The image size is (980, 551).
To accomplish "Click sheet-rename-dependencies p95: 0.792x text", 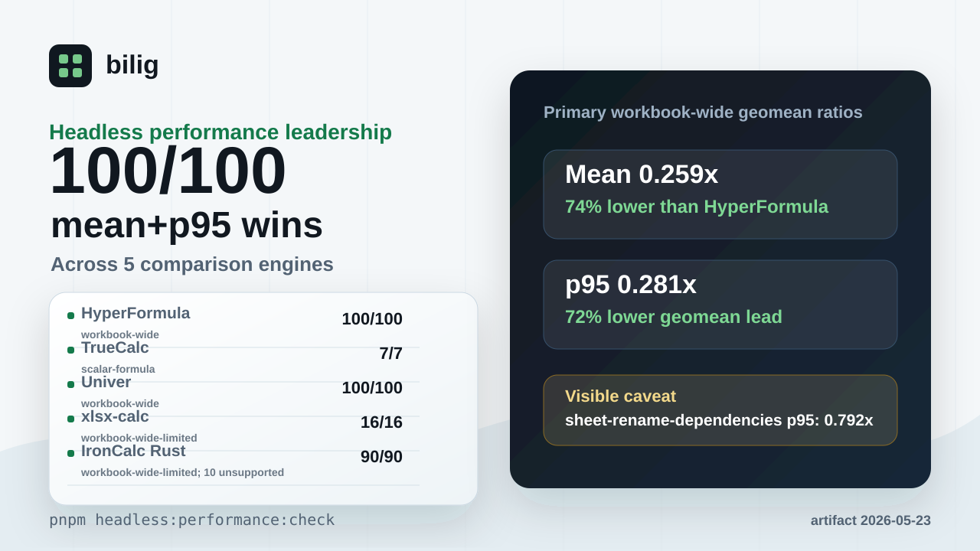I will pyautogui.click(x=719, y=420).
